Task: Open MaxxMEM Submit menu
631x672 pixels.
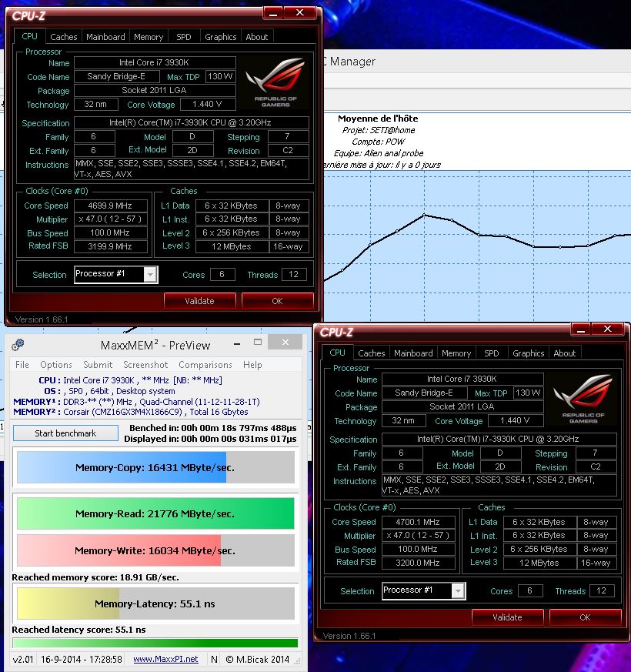Action: tap(98, 365)
